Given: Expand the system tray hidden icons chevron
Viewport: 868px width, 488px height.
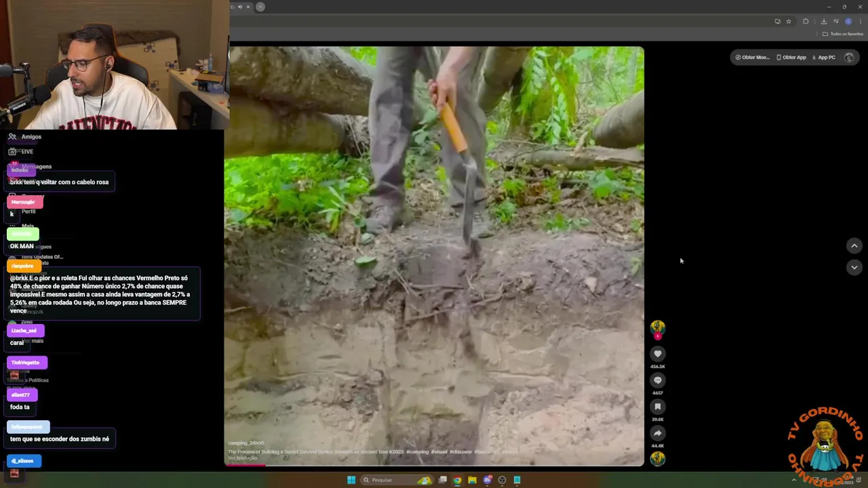Looking at the screenshot, I should tap(794, 480).
